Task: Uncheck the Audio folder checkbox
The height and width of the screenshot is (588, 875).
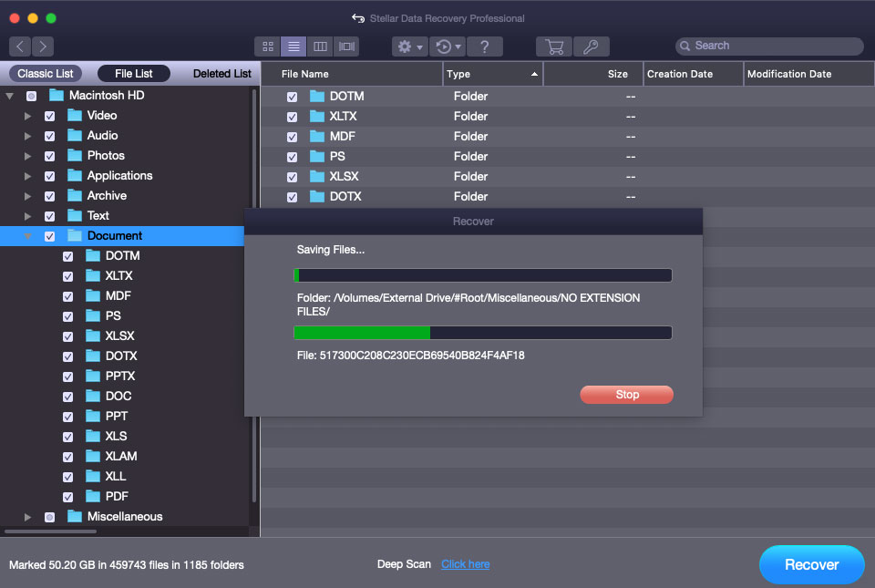Action: [x=49, y=136]
